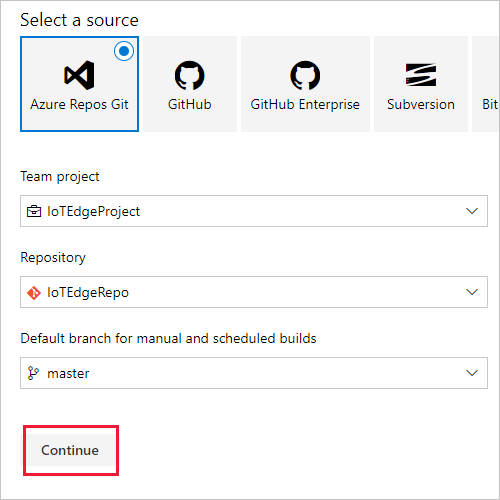500x500 pixels.
Task: Select Subversion as the source
Action: point(421,84)
